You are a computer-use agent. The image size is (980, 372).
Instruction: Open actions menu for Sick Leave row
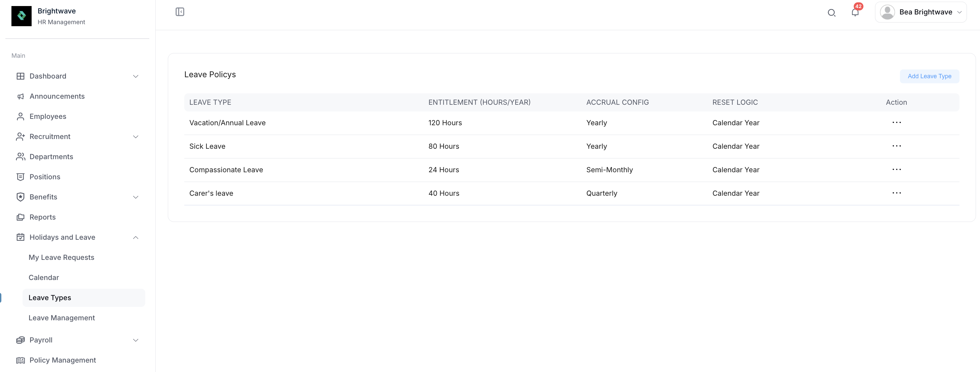tap(896, 146)
